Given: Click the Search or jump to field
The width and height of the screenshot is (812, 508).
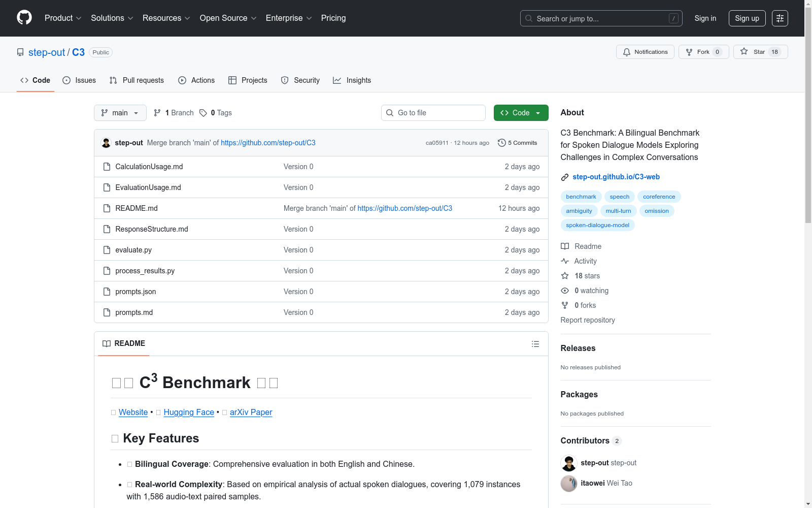Looking at the screenshot, I should (601, 18).
